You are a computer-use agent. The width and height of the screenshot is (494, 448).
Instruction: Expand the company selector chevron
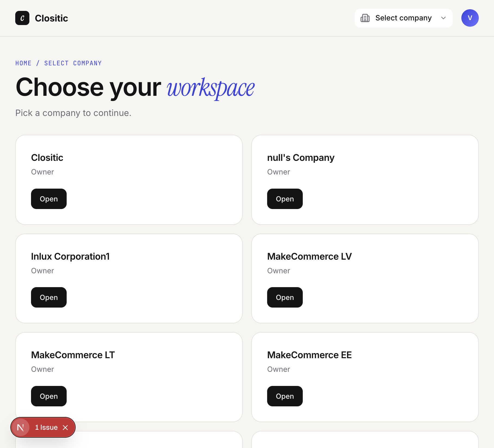coord(443,18)
